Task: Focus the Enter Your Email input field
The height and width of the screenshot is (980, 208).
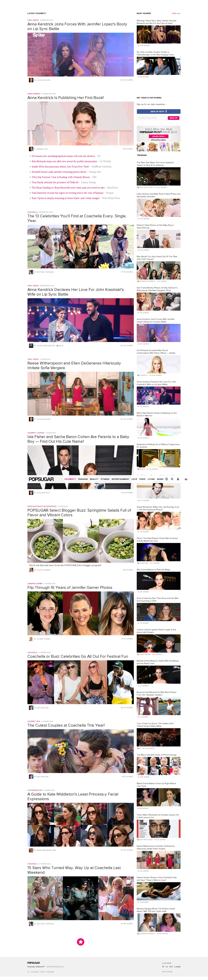Action: tap(152, 118)
